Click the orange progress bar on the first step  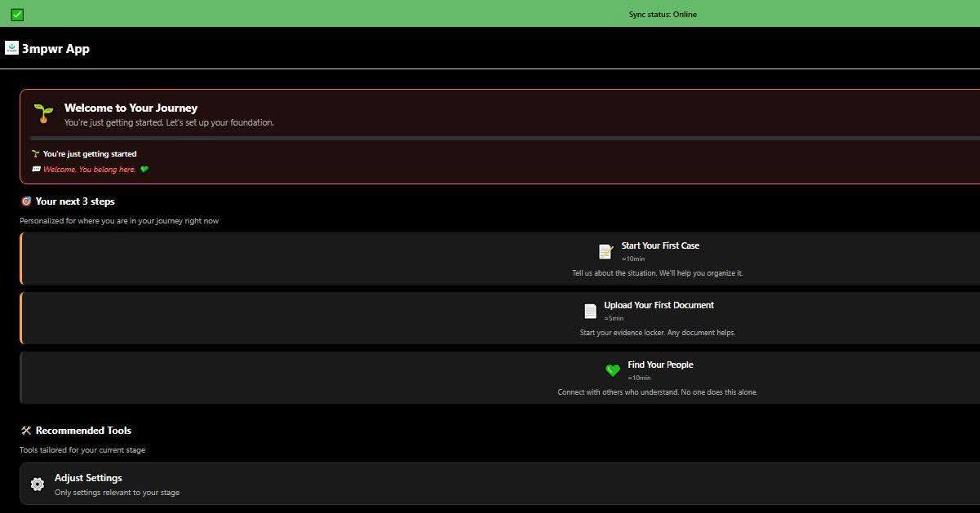tap(20, 259)
